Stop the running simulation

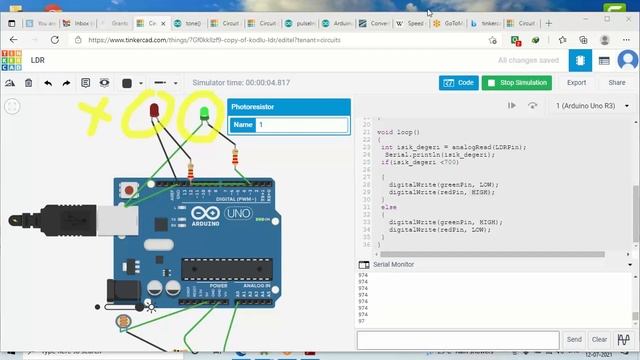517,83
